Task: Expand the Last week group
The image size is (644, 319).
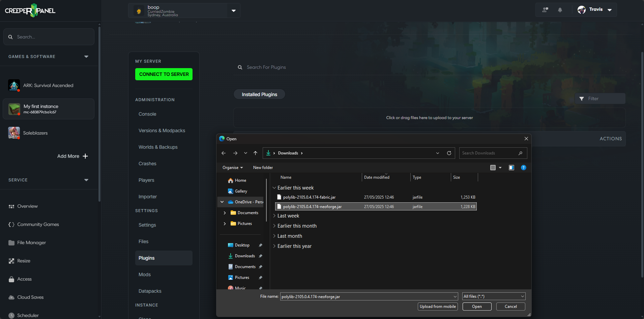Action: pyautogui.click(x=274, y=216)
